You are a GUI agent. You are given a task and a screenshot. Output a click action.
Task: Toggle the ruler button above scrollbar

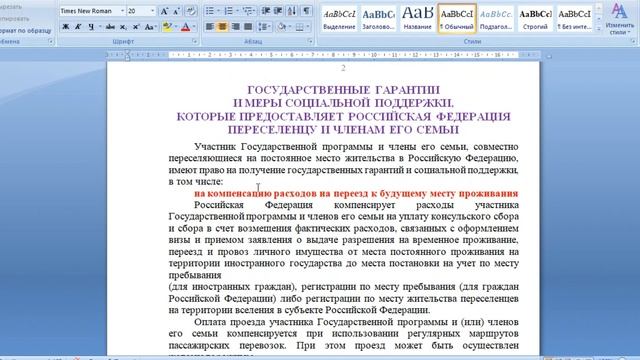pyautogui.click(x=549, y=56)
